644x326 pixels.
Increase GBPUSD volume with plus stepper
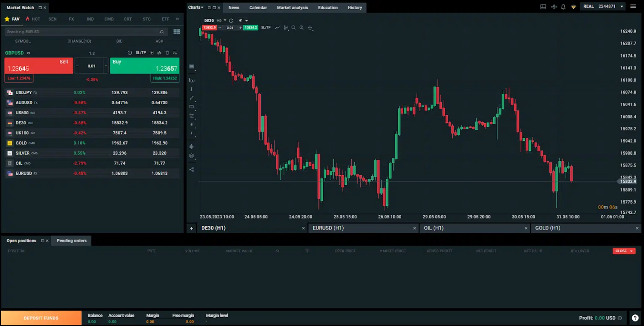point(106,66)
